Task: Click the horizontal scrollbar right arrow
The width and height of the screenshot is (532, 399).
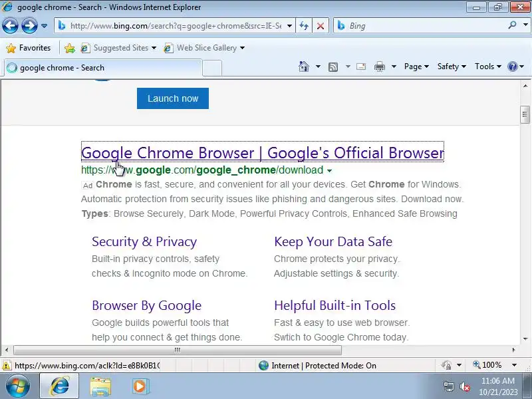Action: coord(513,350)
